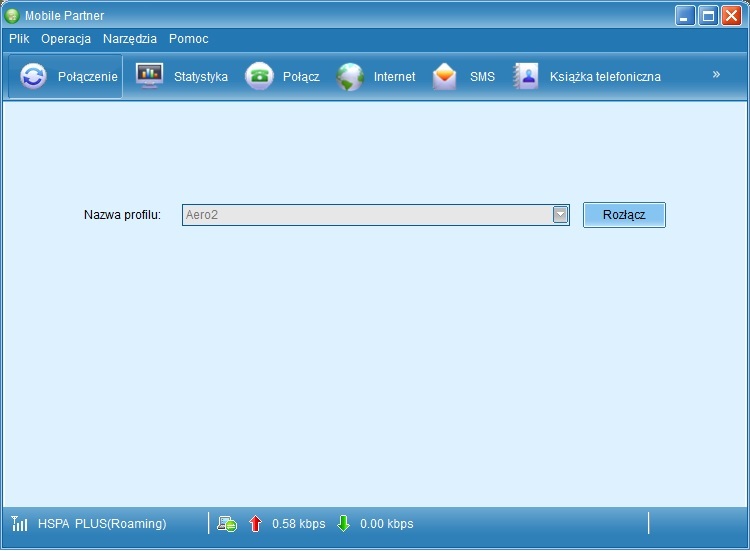Screen dimensions: 750x551
Task: Open the Książka telefoniczna phonebook icon
Action: [x=526, y=77]
